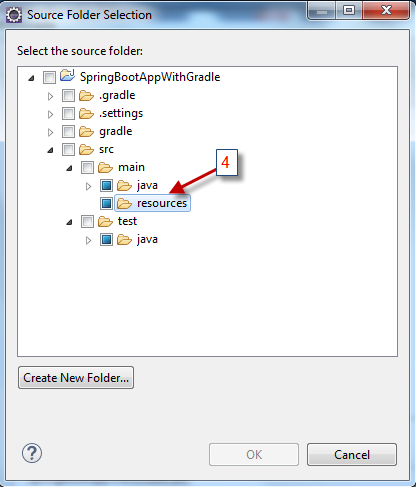Click the Eclipse dialog title bar icon
Image resolution: width=416 pixels, height=487 pixels.
(x=14, y=15)
